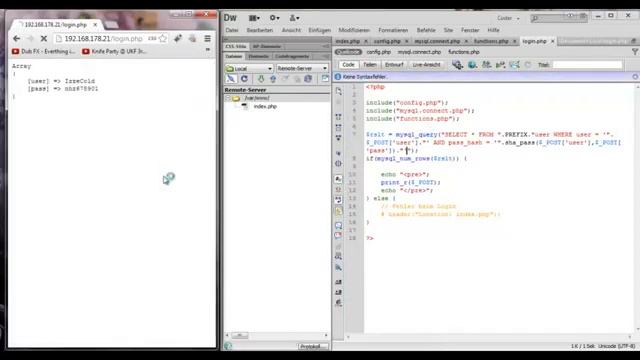Open Documents icon in coding toolbar

tap(338, 91)
